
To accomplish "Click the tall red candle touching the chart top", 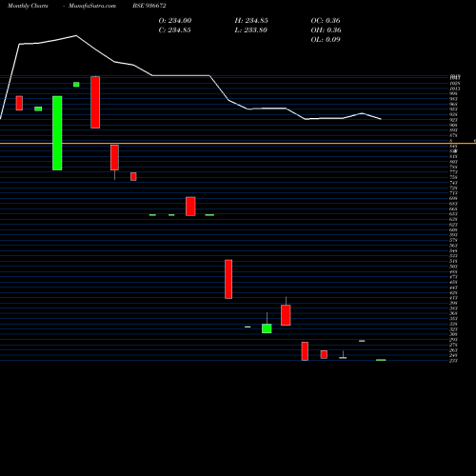I will pos(95,102).
